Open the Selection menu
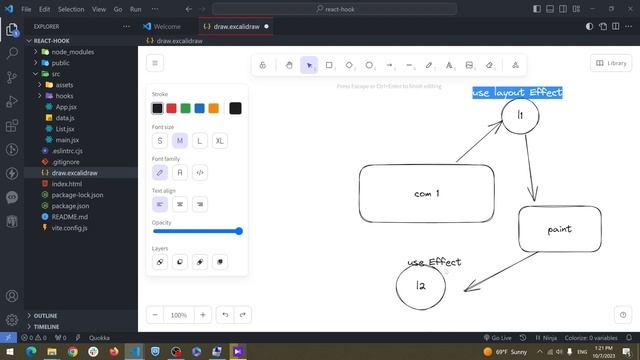 point(71,9)
